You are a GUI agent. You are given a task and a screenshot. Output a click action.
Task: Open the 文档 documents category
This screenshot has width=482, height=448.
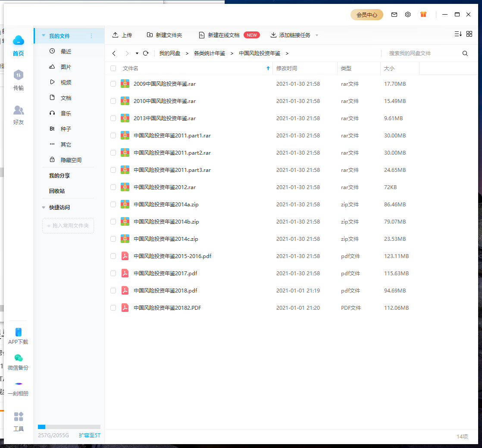[60, 98]
